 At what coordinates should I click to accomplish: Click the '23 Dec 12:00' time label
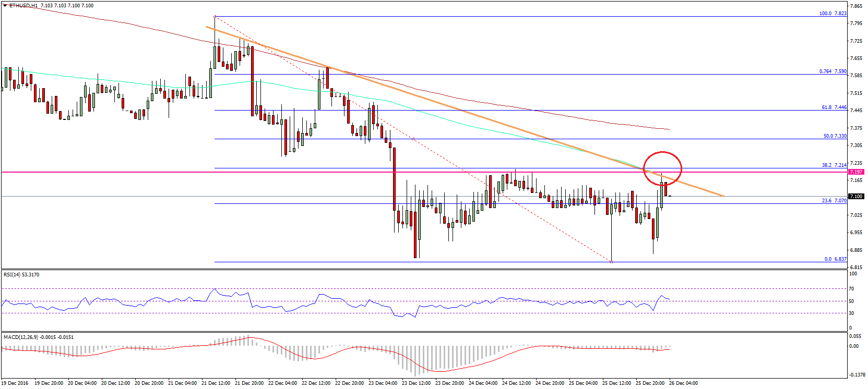(x=417, y=383)
